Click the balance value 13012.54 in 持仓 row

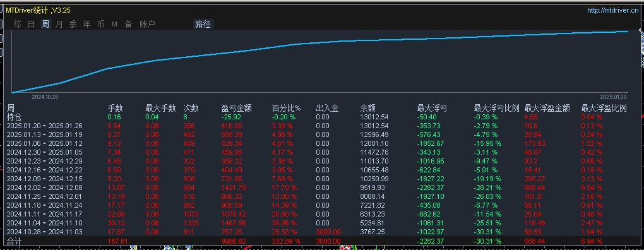[374, 117]
